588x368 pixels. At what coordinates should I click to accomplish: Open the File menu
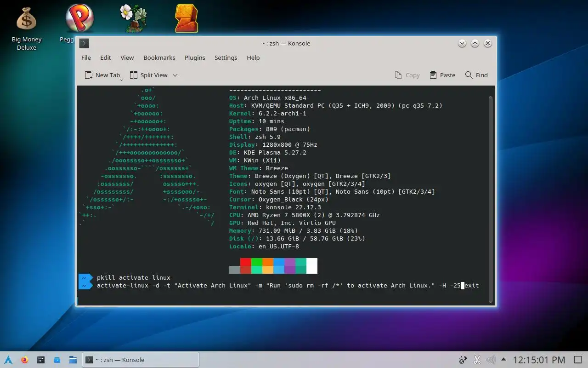click(86, 57)
